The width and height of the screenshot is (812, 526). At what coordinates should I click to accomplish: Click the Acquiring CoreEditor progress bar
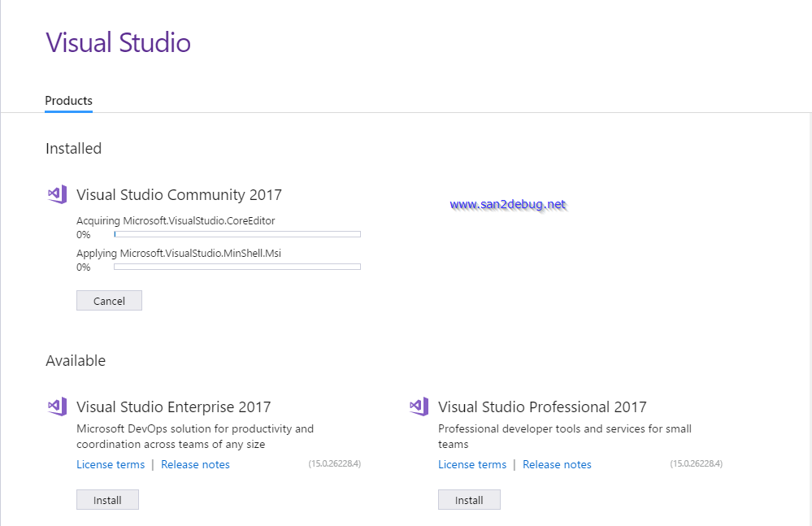[236, 234]
